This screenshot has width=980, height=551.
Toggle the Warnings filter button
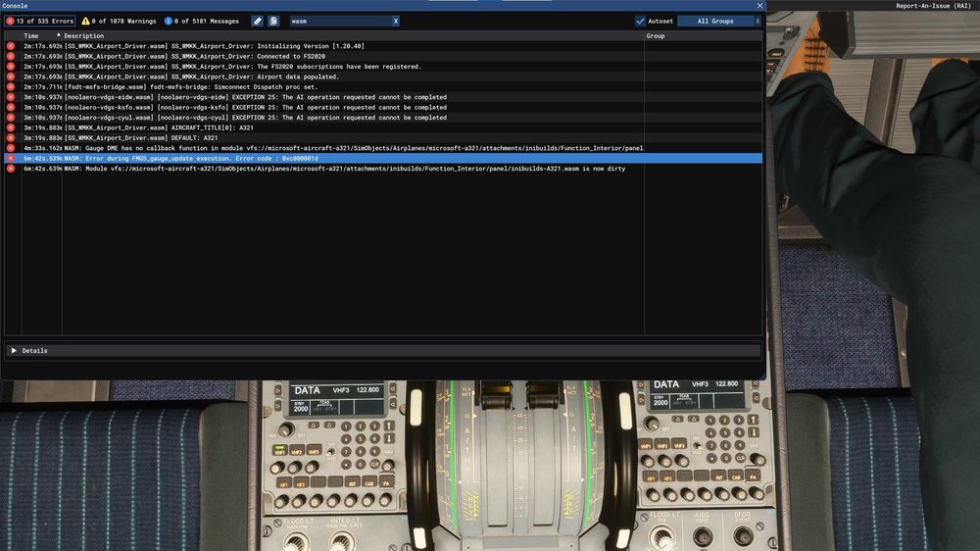coord(118,21)
